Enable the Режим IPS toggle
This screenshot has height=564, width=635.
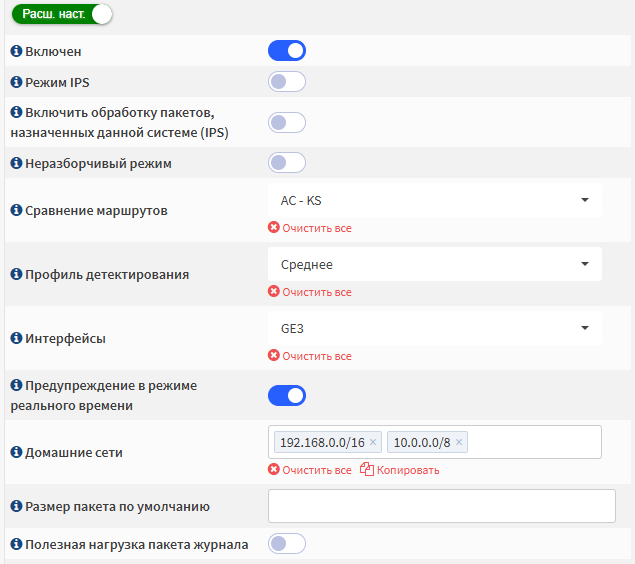[287, 82]
